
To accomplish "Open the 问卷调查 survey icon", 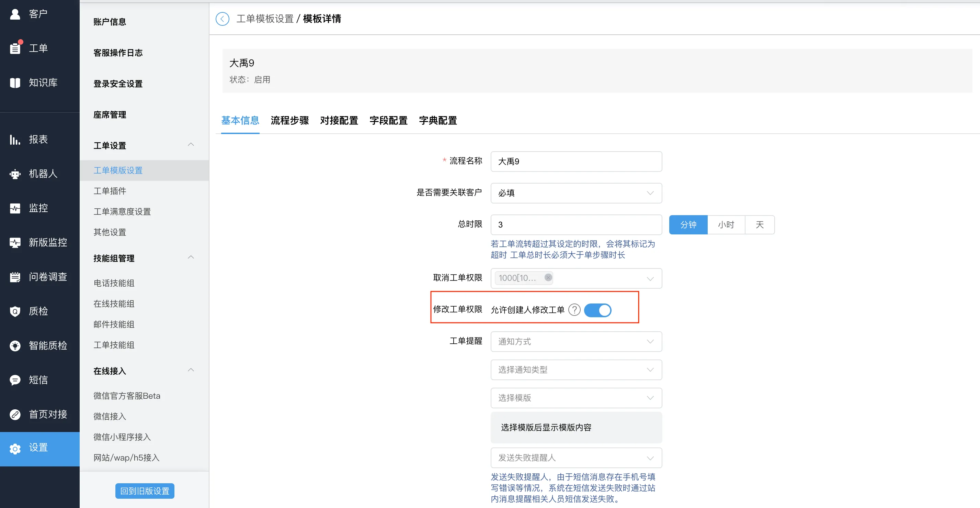I will click(15, 277).
